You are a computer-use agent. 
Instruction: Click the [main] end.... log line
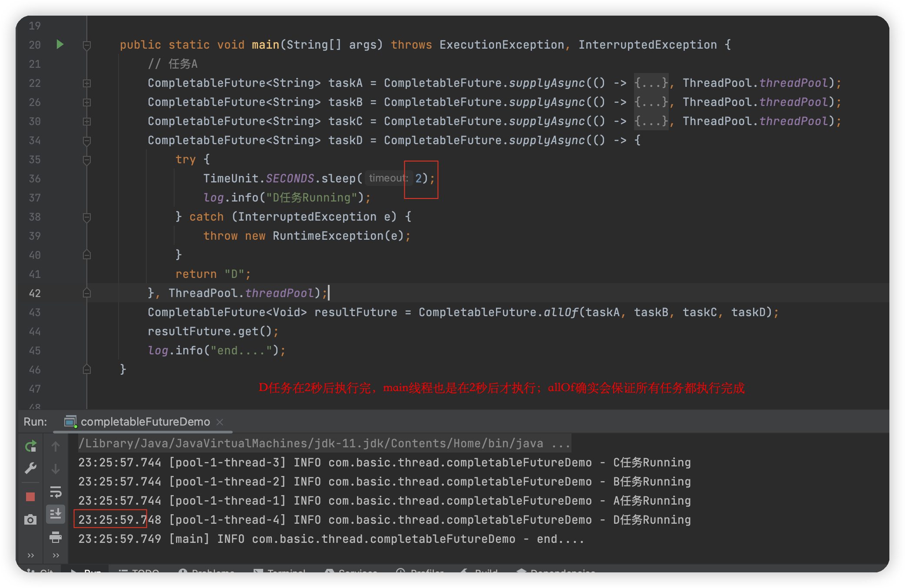pos(331,539)
